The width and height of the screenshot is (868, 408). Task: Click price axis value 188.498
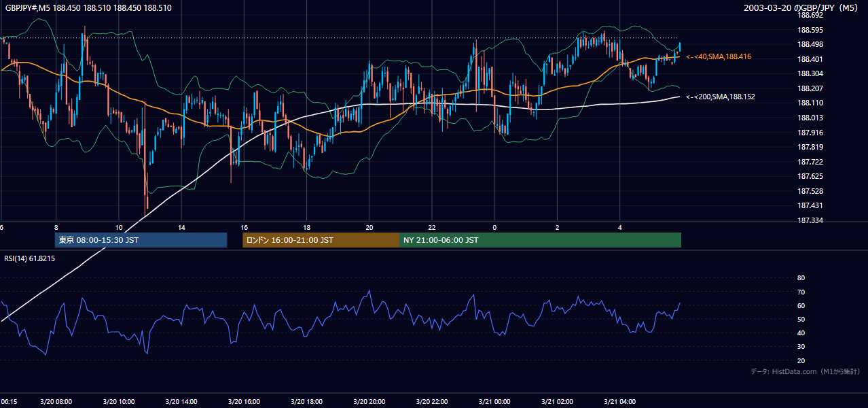(810, 44)
